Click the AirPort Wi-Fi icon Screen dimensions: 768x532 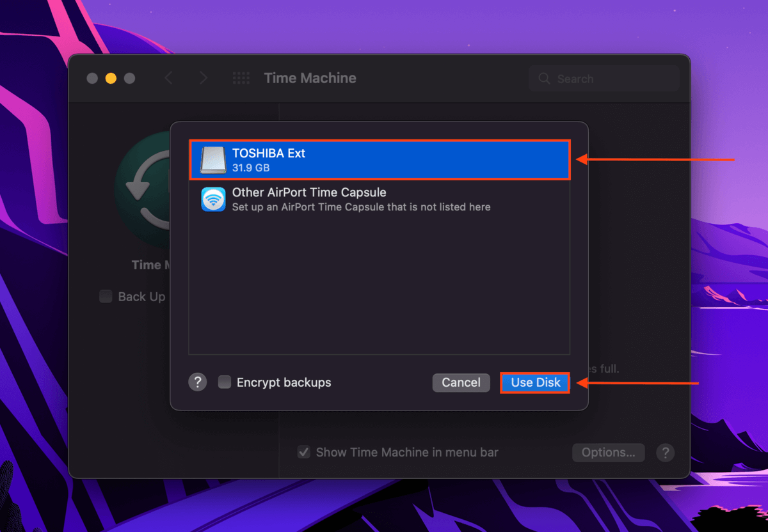tap(213, 199)
